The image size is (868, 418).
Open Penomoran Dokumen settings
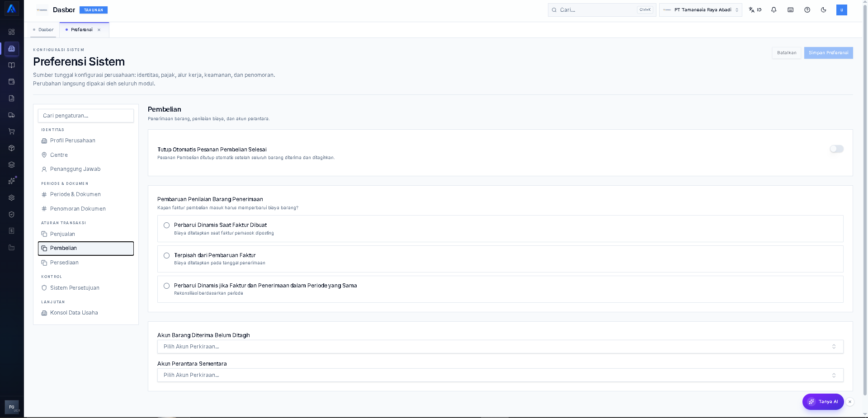coord(86,209)
